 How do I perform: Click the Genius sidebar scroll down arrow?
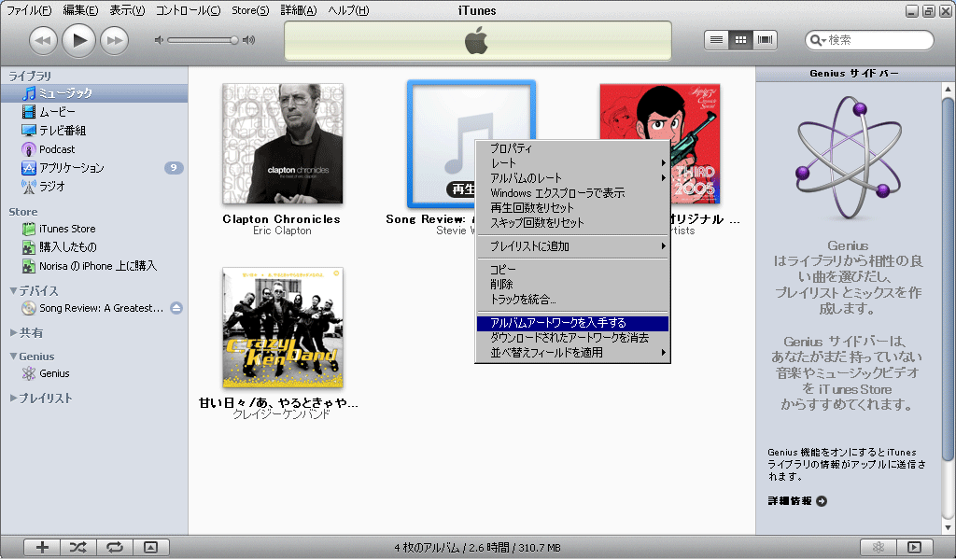point(948,527)
